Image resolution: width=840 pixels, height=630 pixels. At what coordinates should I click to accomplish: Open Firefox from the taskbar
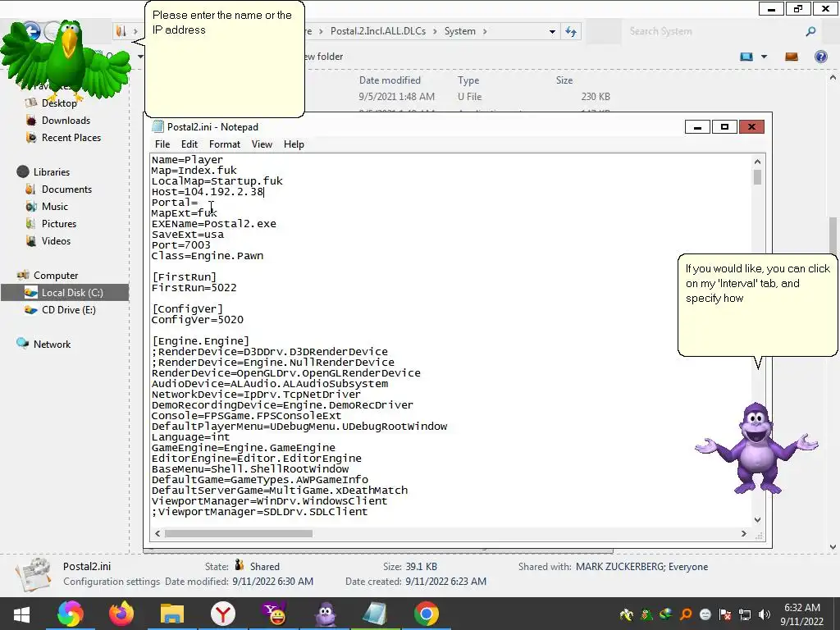pos(121,614)
